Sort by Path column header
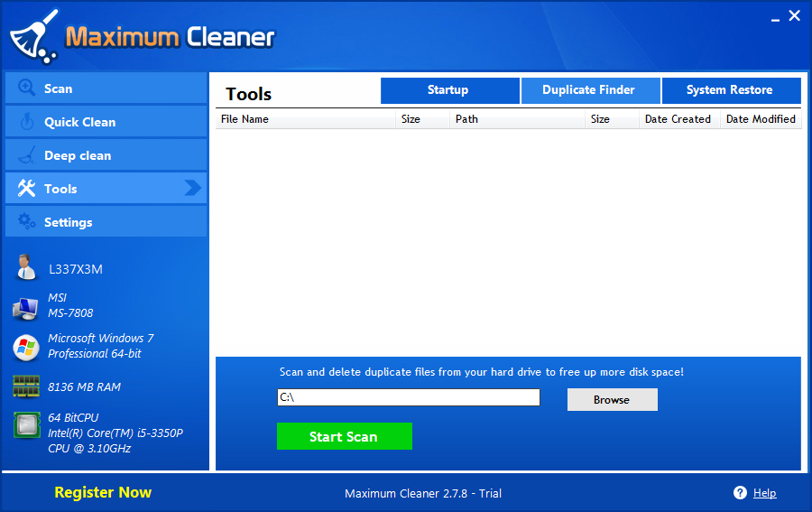812x512 pixels. (x=517, y=119)
